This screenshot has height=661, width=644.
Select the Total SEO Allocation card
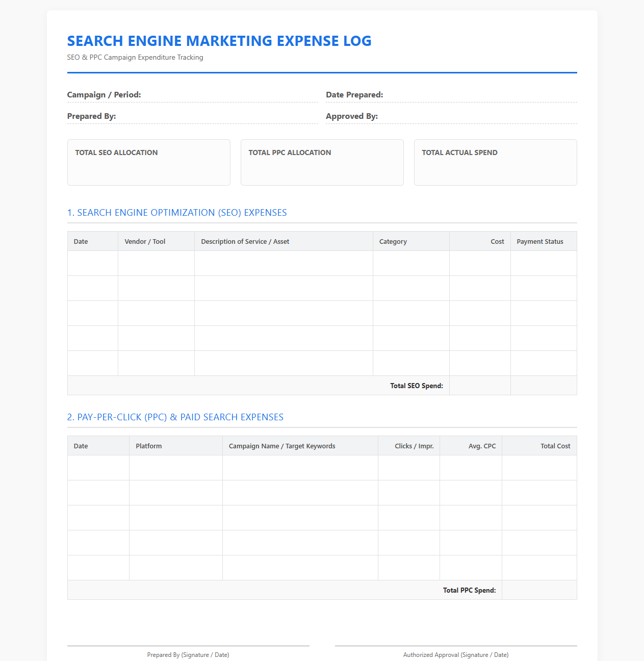click(149, 163)
